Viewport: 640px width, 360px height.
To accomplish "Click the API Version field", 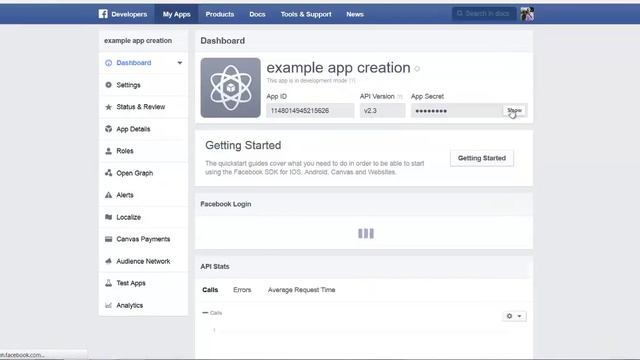I will (382, 111).
